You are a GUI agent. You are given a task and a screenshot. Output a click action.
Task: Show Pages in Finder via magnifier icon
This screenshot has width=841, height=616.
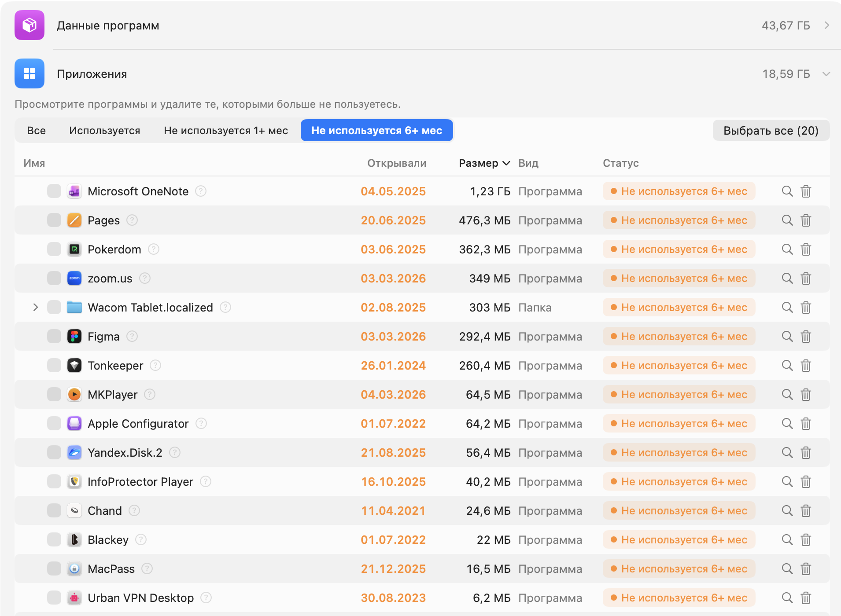click(787, 220)
